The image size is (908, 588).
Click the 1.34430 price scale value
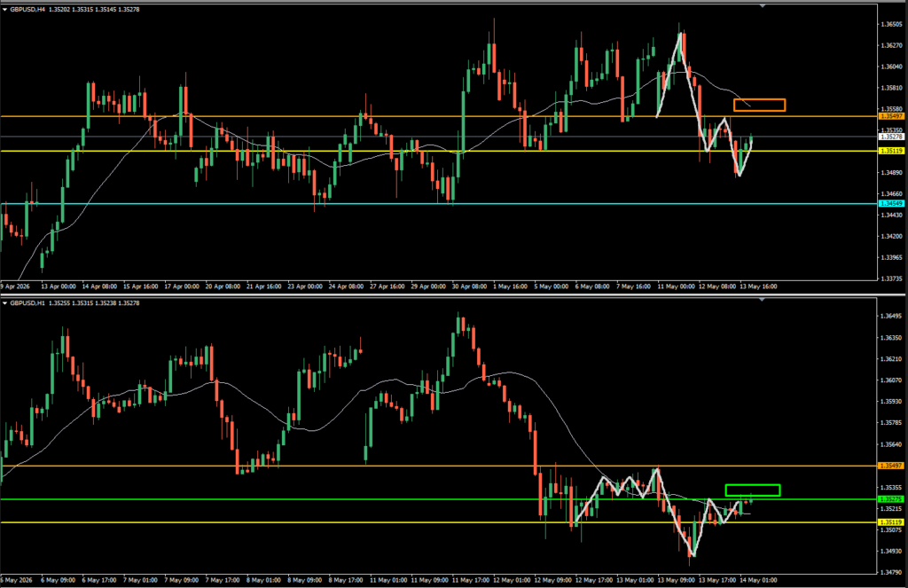pos(892,215)
